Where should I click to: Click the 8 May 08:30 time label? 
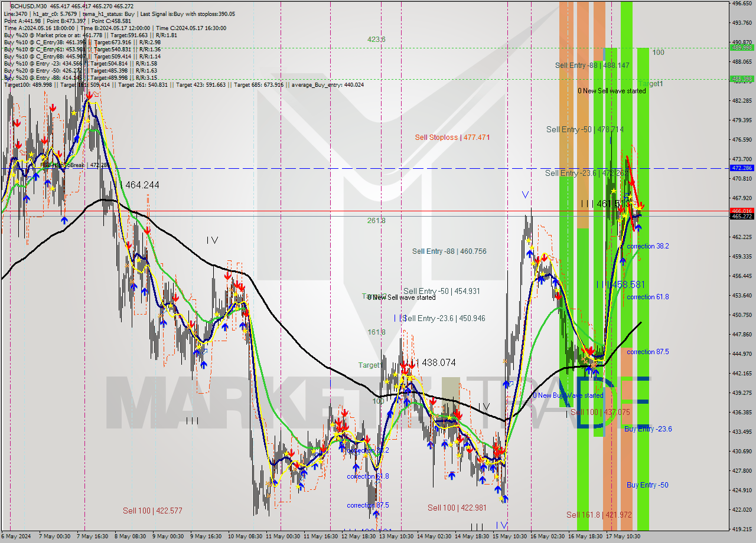click(x=130, y=537)
